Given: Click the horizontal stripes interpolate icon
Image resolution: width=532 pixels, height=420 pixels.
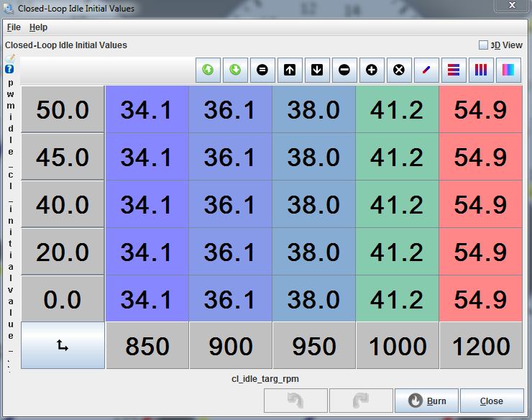Looking at the screenshot, I should 454,70.
